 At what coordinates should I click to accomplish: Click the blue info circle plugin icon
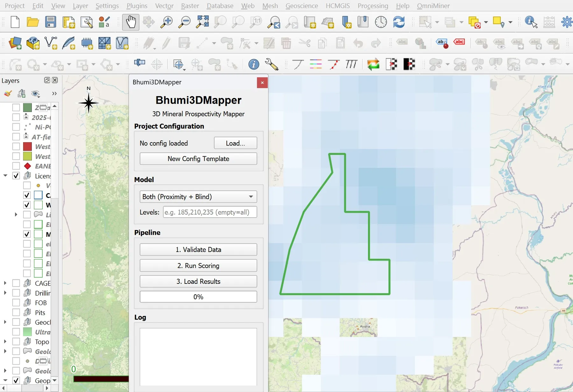(x=254, y=64)
